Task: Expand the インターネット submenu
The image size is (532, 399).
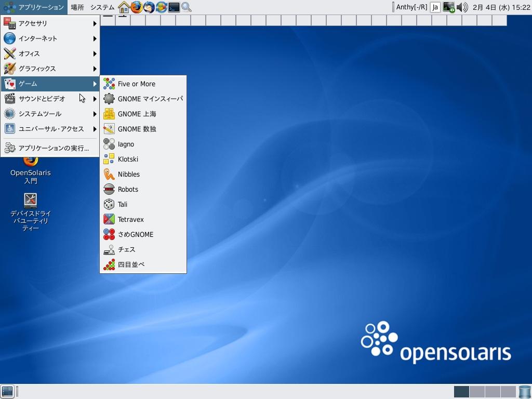Action: [50, 38]
